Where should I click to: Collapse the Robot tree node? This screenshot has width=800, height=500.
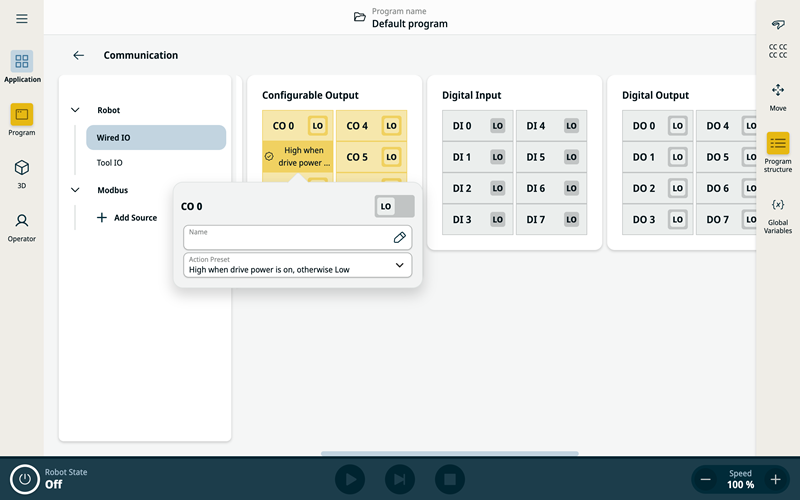(75, 110)
